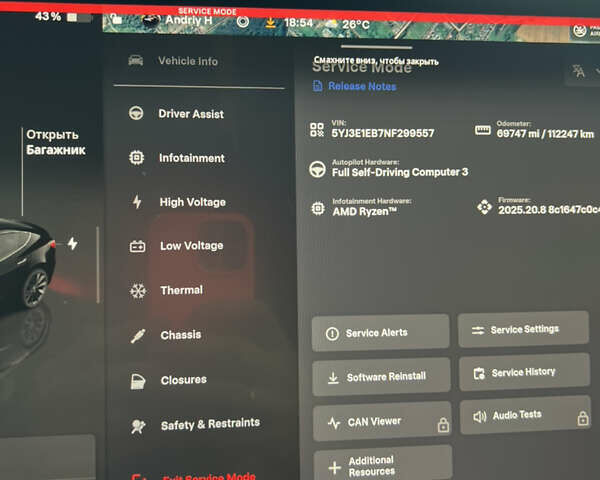Tap the 26°C temperature display
600x480 pixels.
pyautogui.click(x=355, y=24)
